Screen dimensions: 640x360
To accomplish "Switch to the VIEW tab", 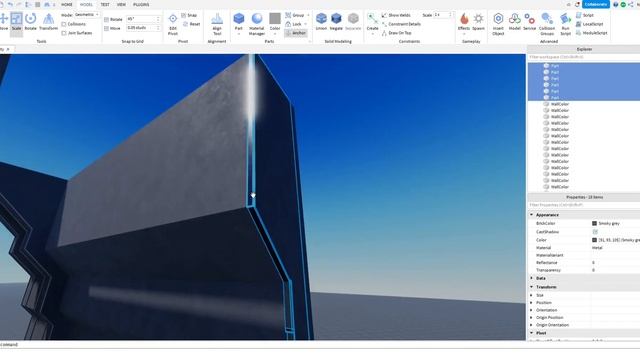I will pos(121,4).
